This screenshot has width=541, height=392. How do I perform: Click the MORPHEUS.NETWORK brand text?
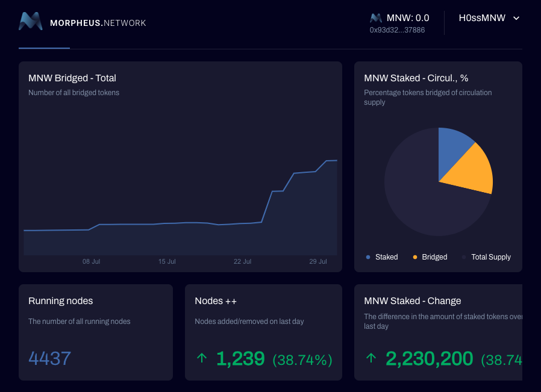coord(98,23)
